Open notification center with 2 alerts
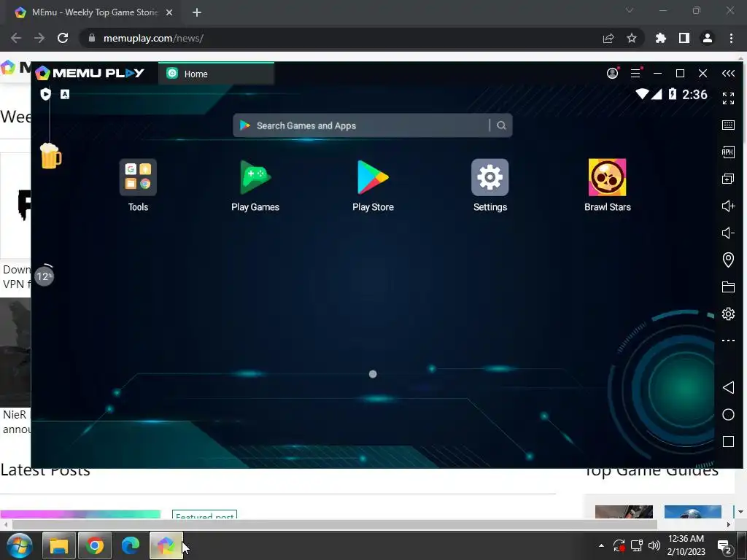The width and height of the screenshot is (747, 560). (724, 547)
